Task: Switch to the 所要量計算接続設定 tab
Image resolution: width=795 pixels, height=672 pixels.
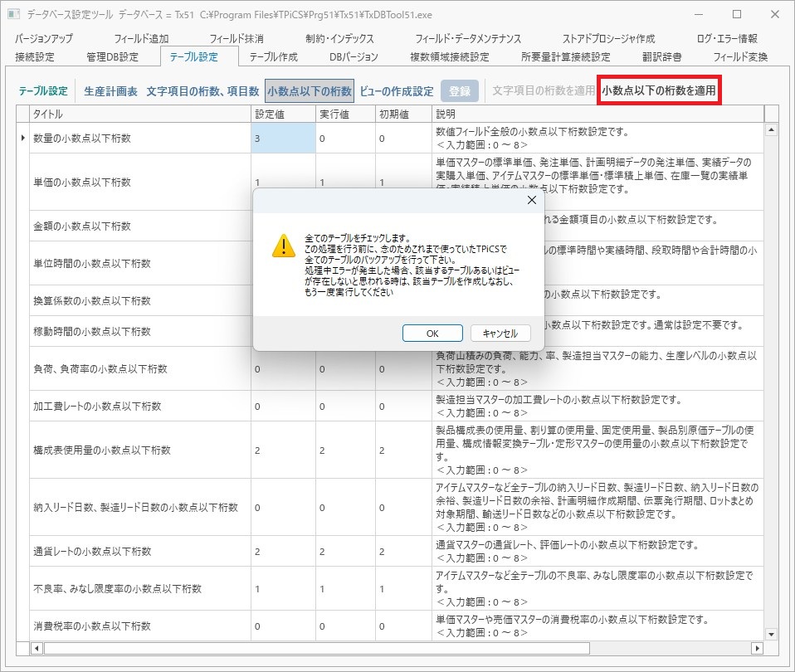Action: 565,56
